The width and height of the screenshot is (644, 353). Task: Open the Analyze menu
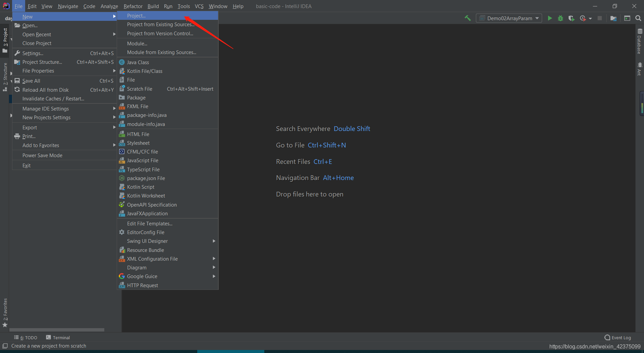109,6
